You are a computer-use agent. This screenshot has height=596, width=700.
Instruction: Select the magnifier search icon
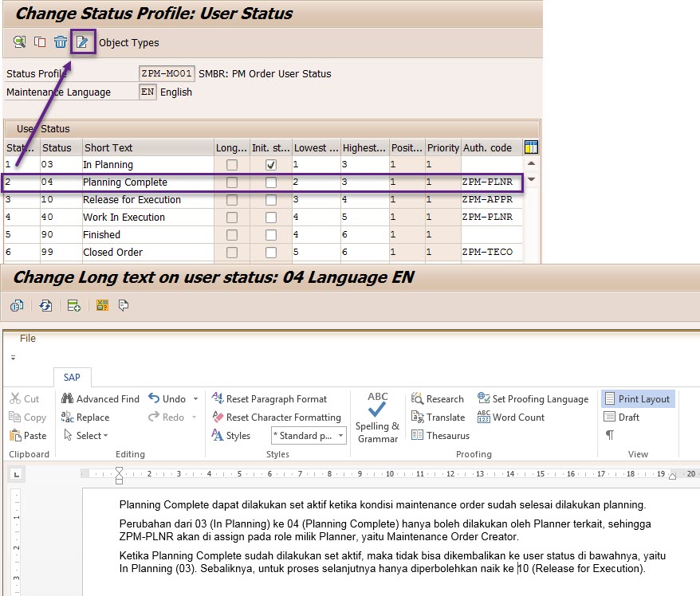(18, 41)
